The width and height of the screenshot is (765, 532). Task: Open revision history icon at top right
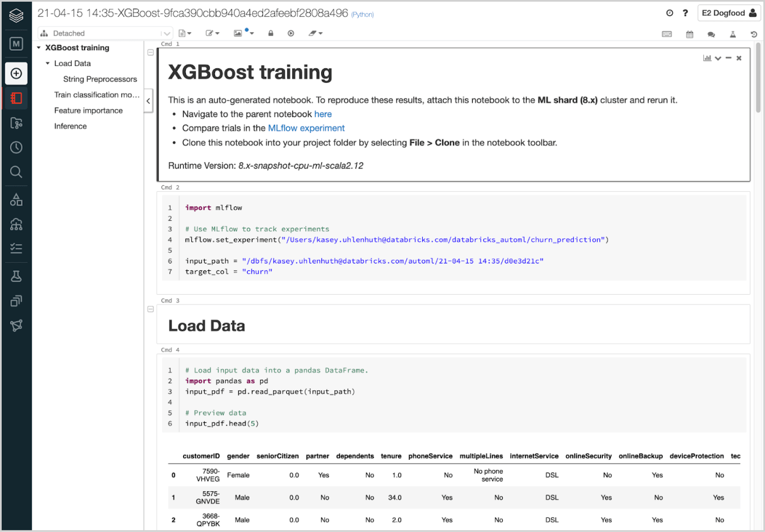point(754,34)
